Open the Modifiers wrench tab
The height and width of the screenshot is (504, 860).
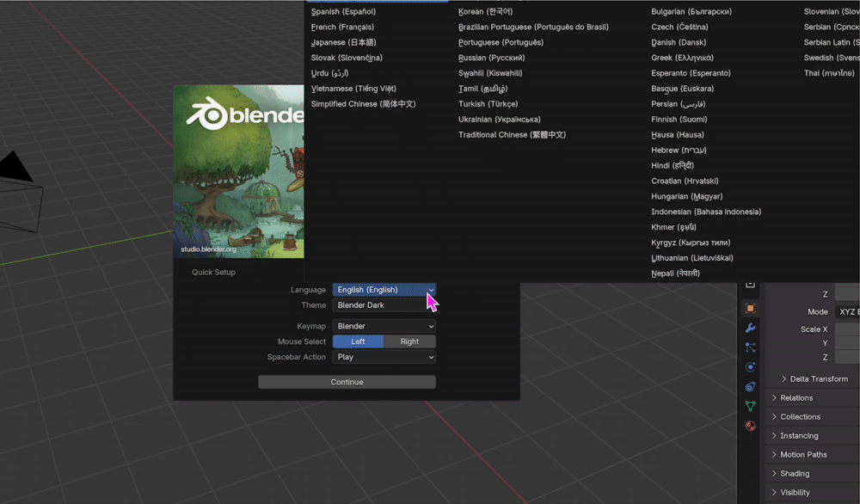pyautogui.click(x=750, y=328)
